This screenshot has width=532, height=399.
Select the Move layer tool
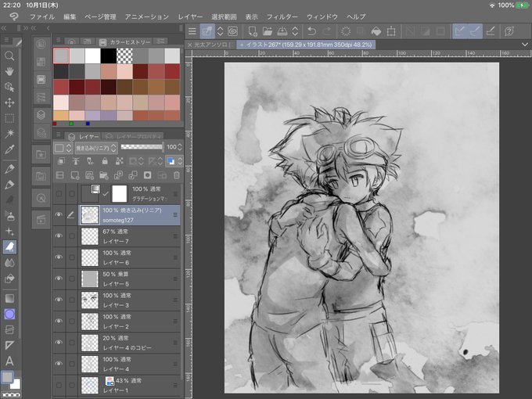[9, 102]
